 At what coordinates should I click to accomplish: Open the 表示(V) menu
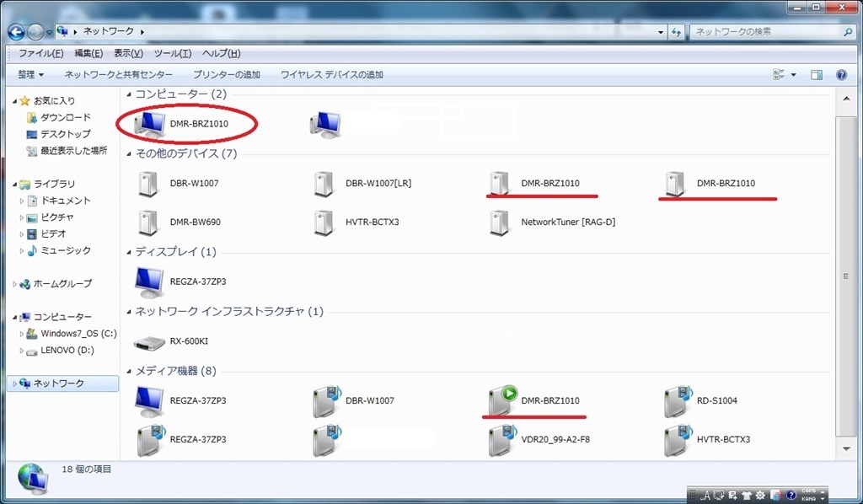tap(128, 53)
